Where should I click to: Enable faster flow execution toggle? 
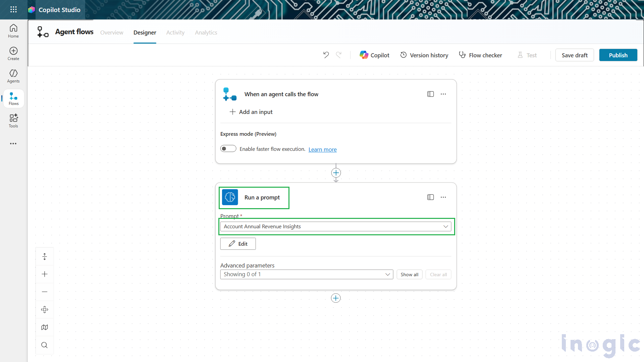coord(228,148)
